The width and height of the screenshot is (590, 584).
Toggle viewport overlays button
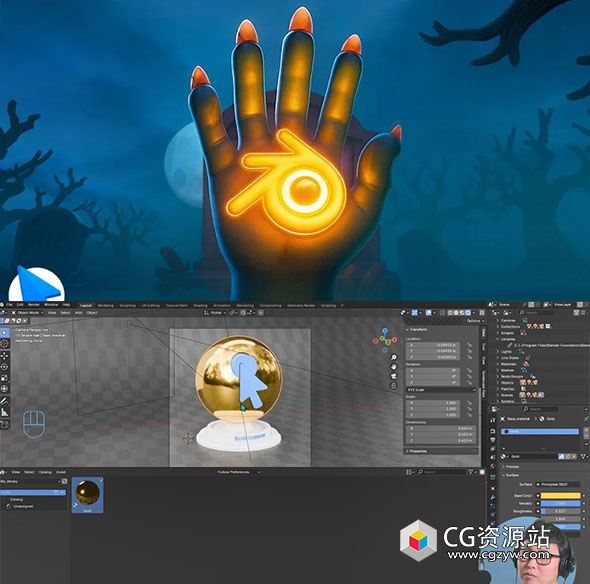tap(429, 313)
